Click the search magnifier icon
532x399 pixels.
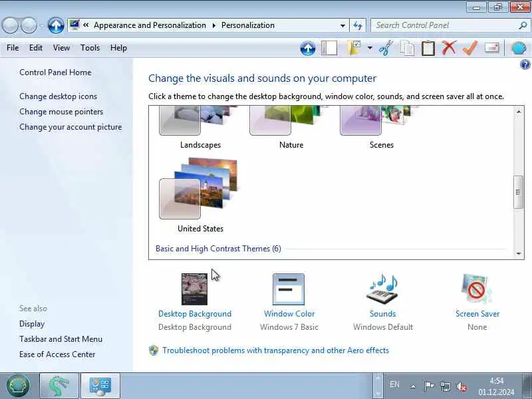pyautogui.click(x=523, y=25)
